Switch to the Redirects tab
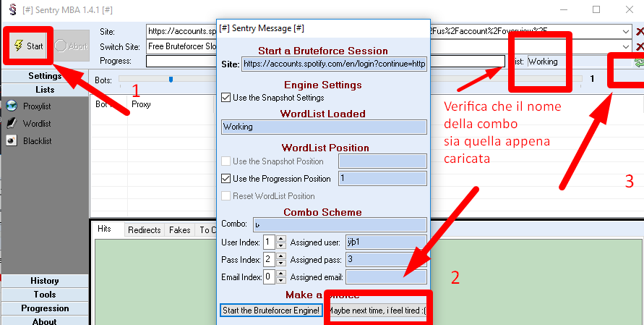644x325 pixels. 144,230
